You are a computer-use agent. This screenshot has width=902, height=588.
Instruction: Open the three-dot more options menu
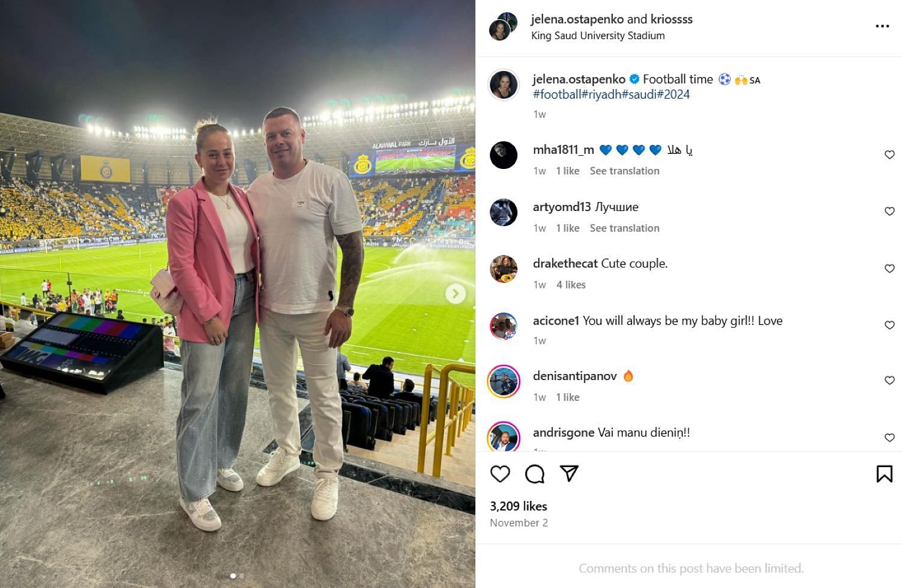coord(882,26)
